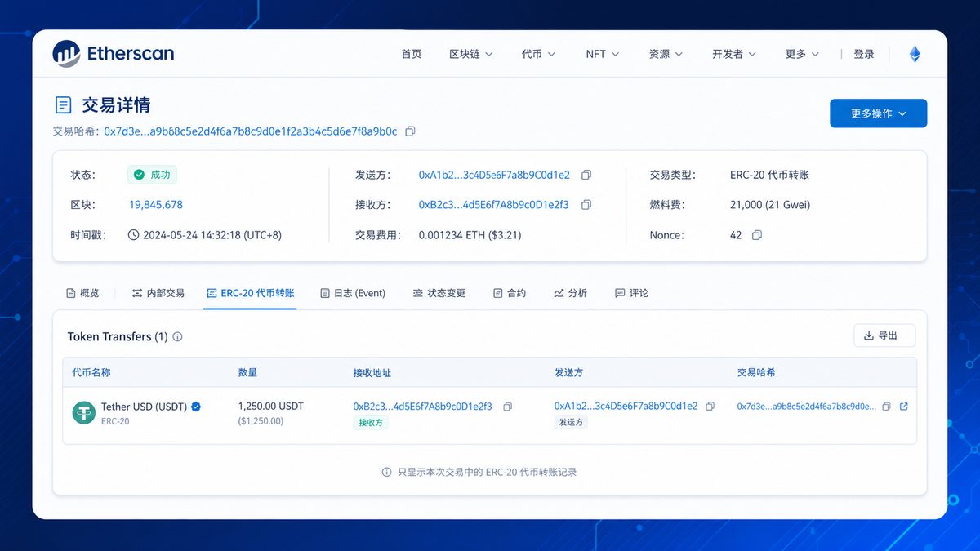The image size is (980, 551).
Task: Open the 状态变更 tab
Action: (x=439, y=293)
